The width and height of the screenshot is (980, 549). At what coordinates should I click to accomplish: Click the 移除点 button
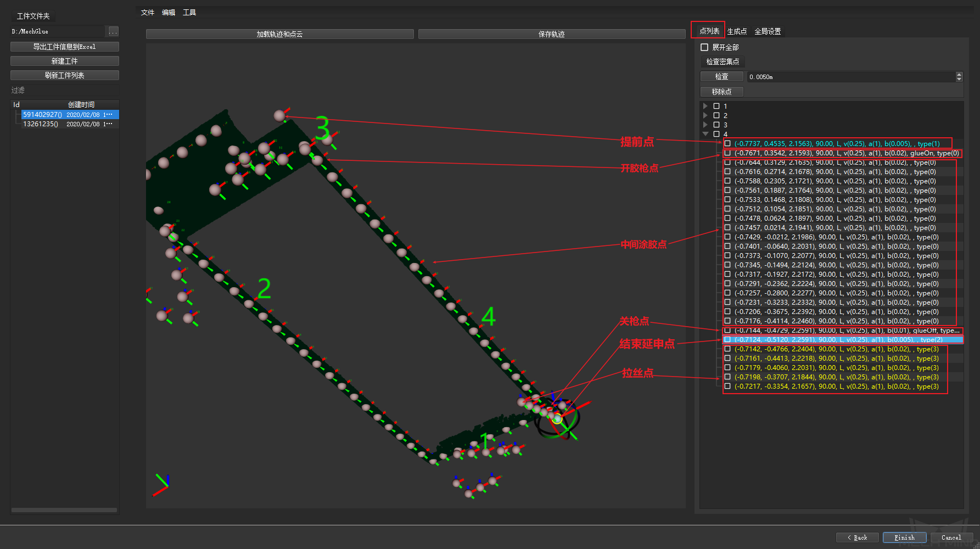click(722, 92)
